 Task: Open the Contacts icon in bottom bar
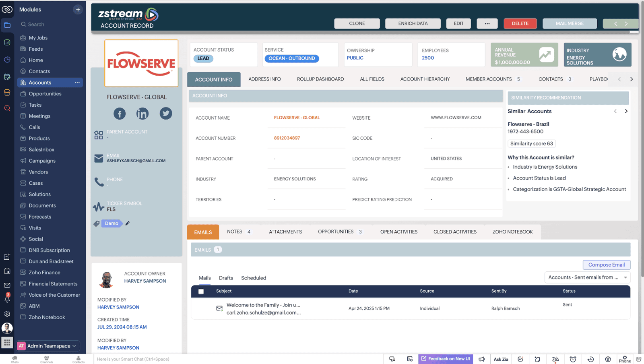pos(78,359)
